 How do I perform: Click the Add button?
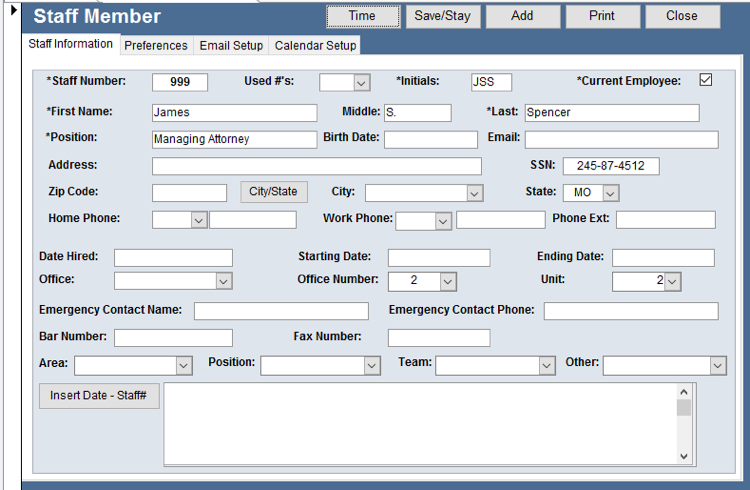[x=522, y=16]
